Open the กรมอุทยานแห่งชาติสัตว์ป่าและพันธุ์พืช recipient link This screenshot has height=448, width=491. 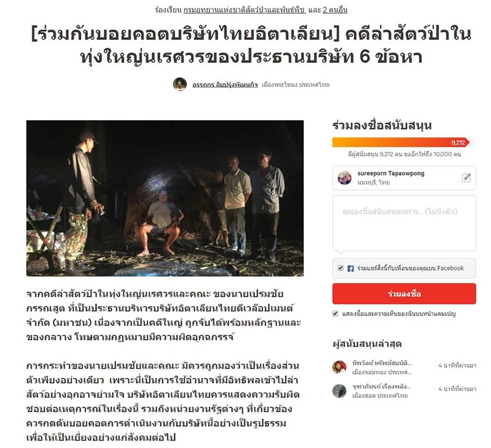(244, 10)
